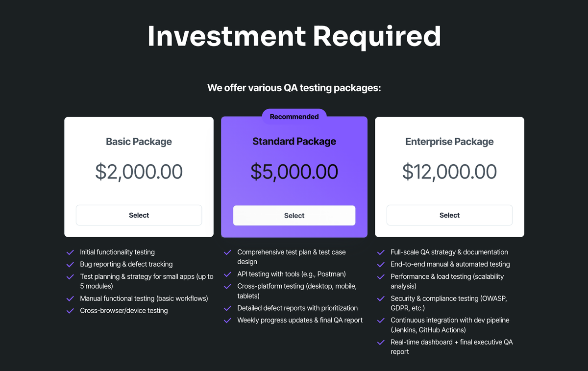Image resolution: width=588 pixels, height=371 pixels.
Task: Click the Investment Required heading
Action: (294, 36)
